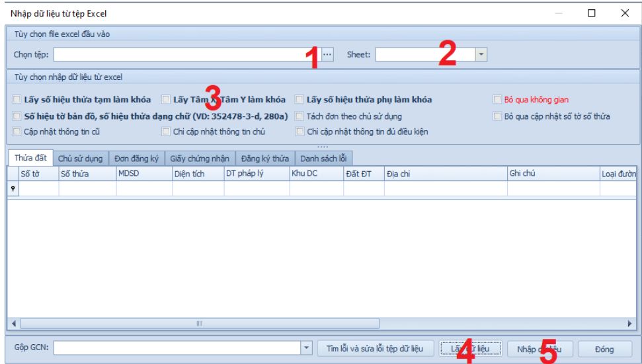The image size is (642, 364).
Task: Click the DT pháp lý column header
Action: (257, 174)
